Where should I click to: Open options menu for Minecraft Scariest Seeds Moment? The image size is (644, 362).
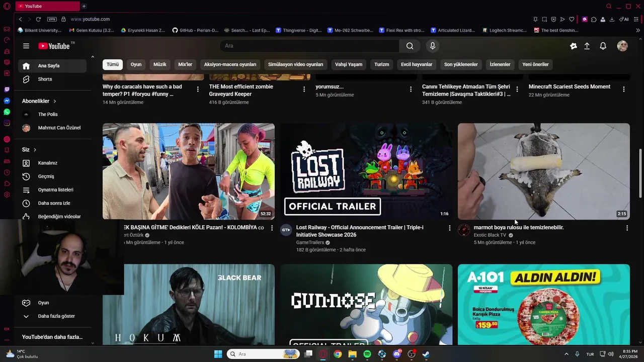click(x=624, y=89)
